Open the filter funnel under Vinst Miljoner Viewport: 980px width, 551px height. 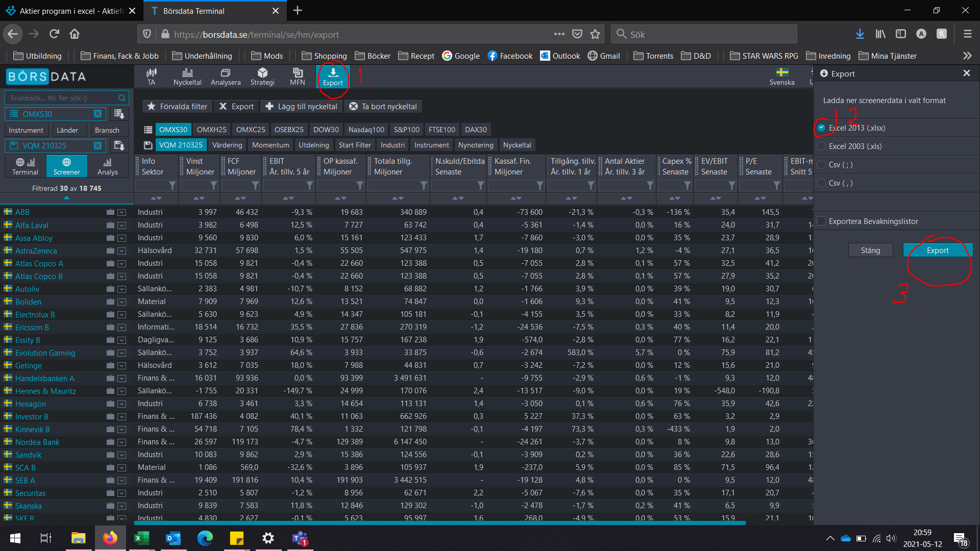214,185
